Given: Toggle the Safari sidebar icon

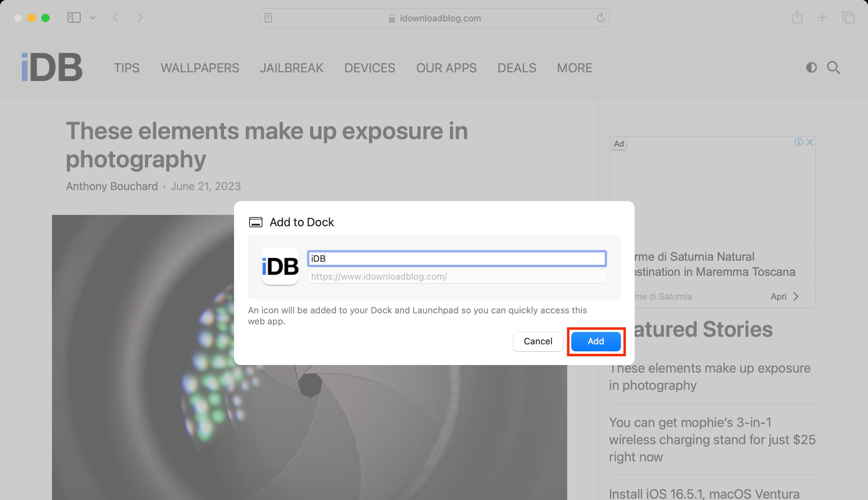Looking at the screenshot, I should click(x=74, y=18).
